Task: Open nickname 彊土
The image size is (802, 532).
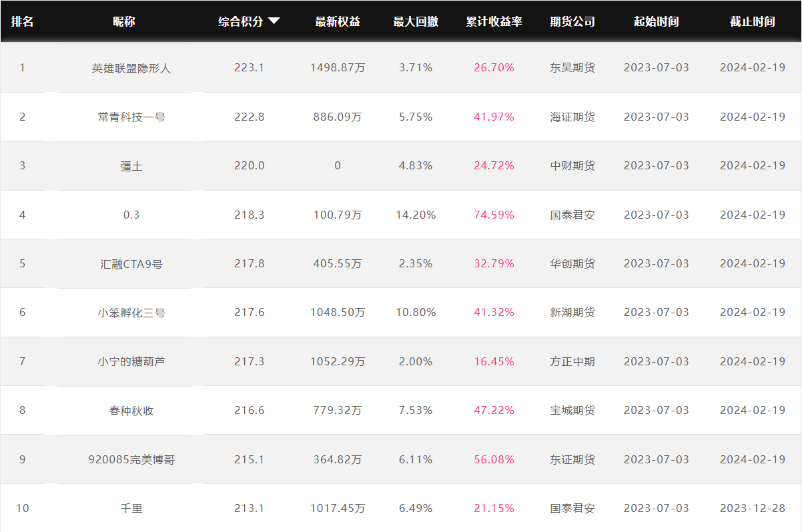Action: click(x=131, y=166)
